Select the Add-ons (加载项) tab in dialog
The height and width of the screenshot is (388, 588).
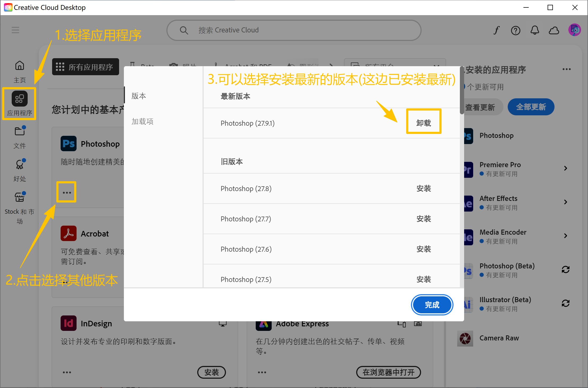coord(142,121)
